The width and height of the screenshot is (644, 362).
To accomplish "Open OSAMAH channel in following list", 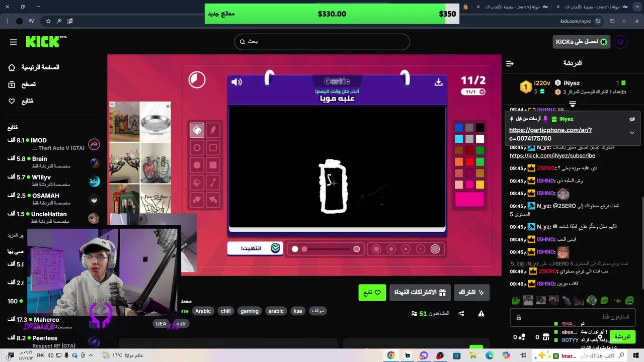I will 53,199.
